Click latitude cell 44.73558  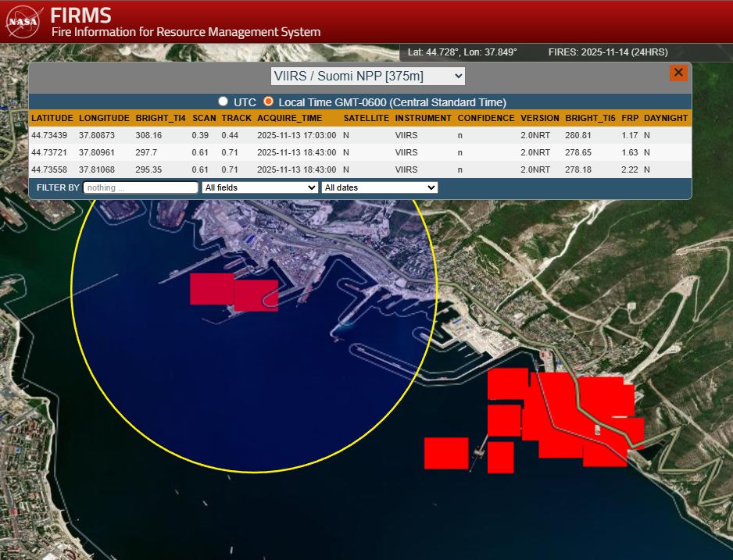pos(49,169)
